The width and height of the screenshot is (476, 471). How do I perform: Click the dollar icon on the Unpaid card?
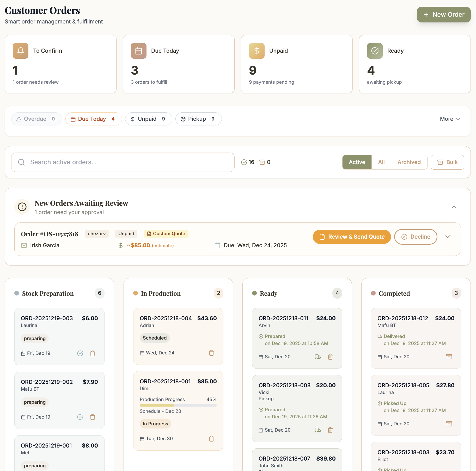click(x=257, y=51)
